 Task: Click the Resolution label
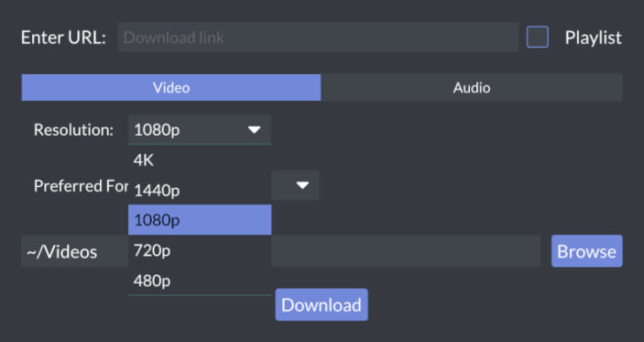click(x=73, y=130)
